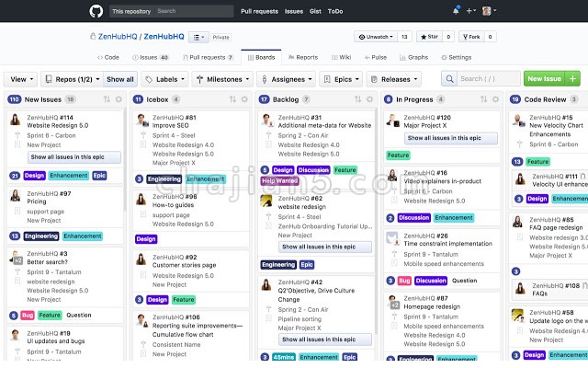Switch to the Pull requests repo tab
Viewport: 588px width, 368px height.
208,57
